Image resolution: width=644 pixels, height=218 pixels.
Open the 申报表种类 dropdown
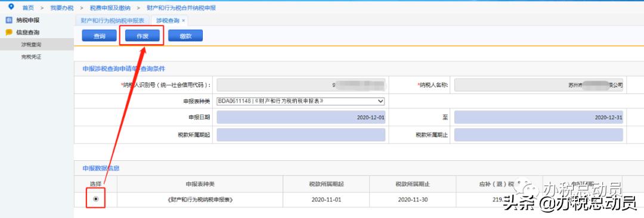[300, 101]
